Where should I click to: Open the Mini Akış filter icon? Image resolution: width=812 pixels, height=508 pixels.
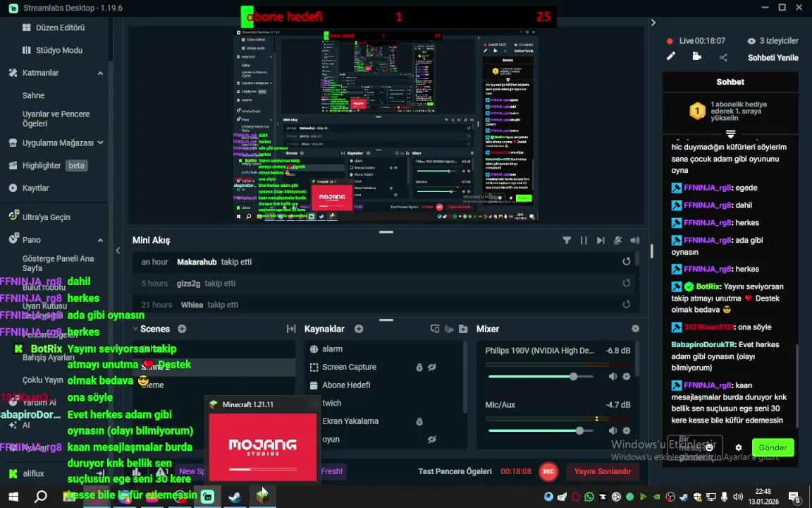pyautogui.click(x=567, y=241)
